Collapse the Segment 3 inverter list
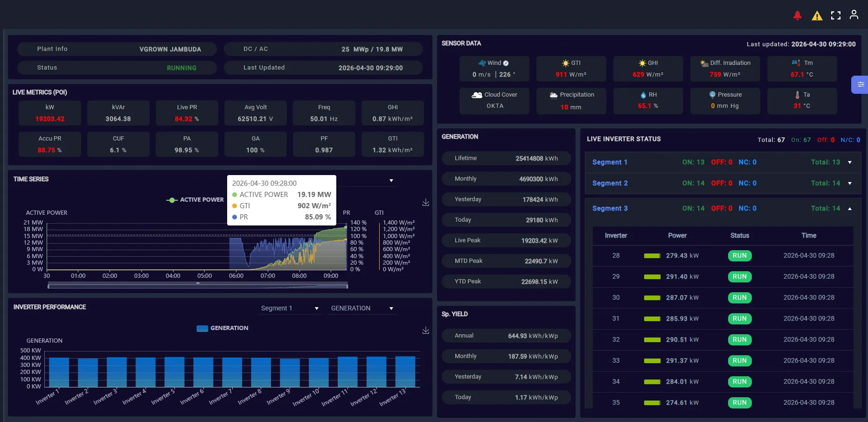Viewport: 868px width, 422px height. click(850, 209)
